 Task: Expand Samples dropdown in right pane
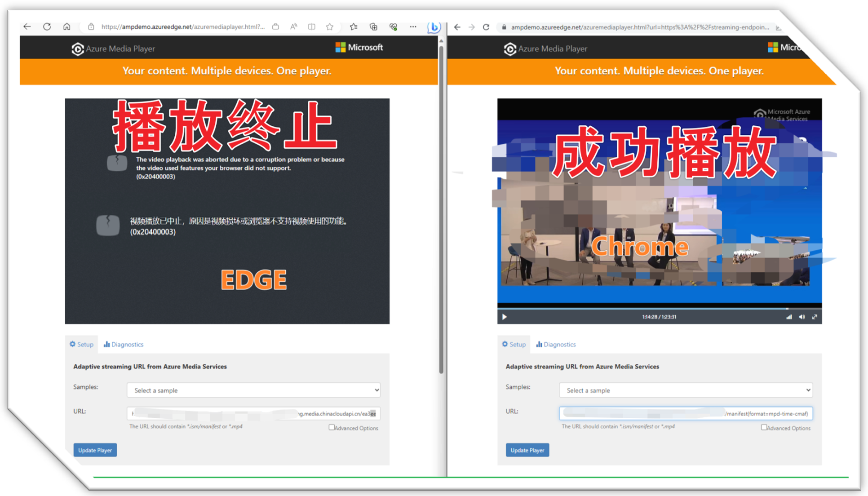click(x=686, y=390)
